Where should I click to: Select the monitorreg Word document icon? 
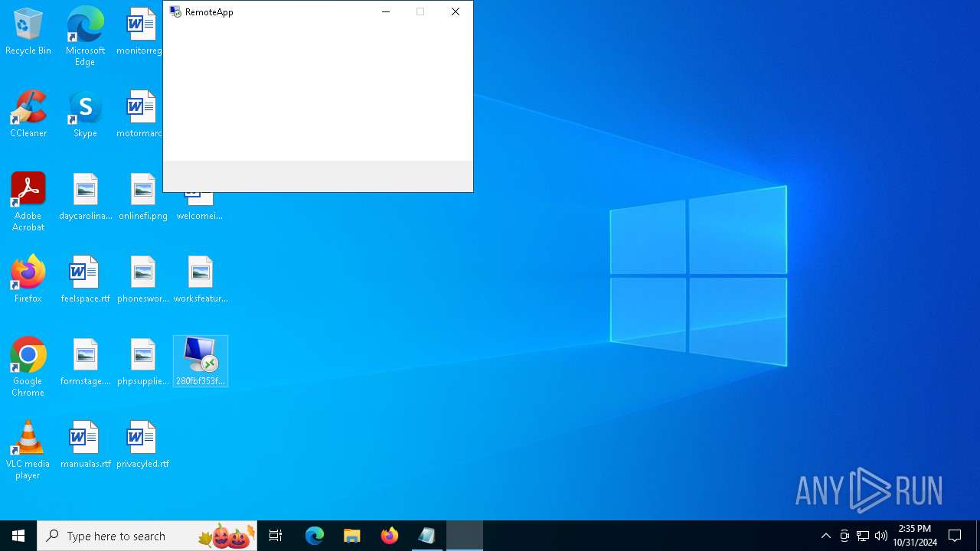pyautogui.click(x=141, y=32)
